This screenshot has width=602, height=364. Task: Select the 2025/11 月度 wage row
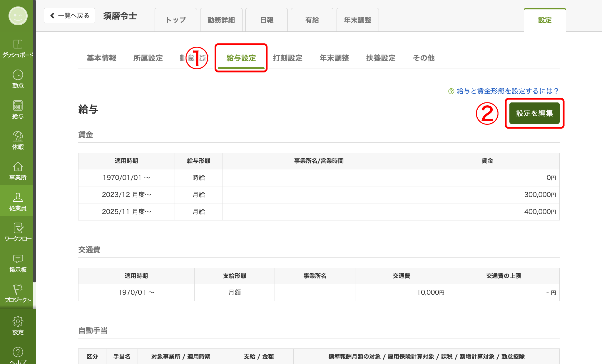(x=319, y=212)
